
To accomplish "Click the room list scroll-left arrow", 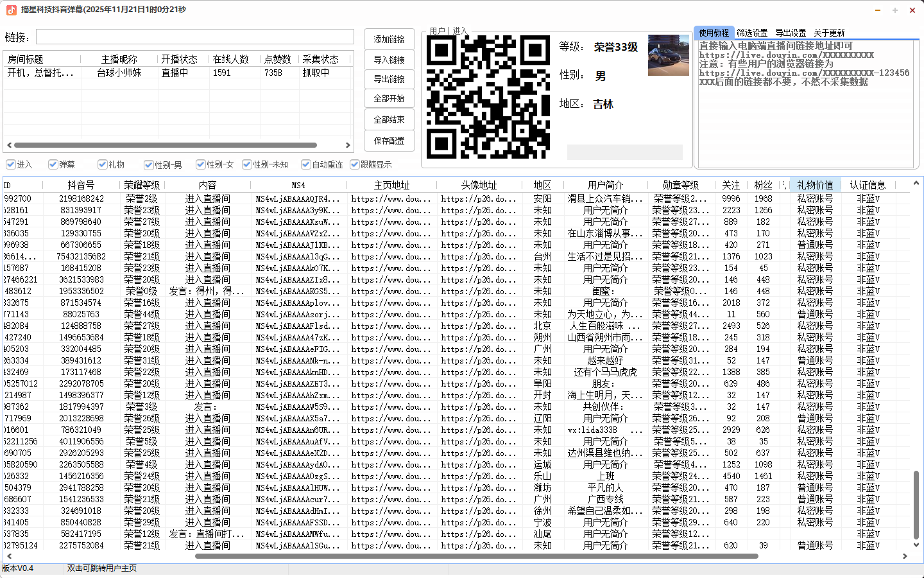I will 9,145.
